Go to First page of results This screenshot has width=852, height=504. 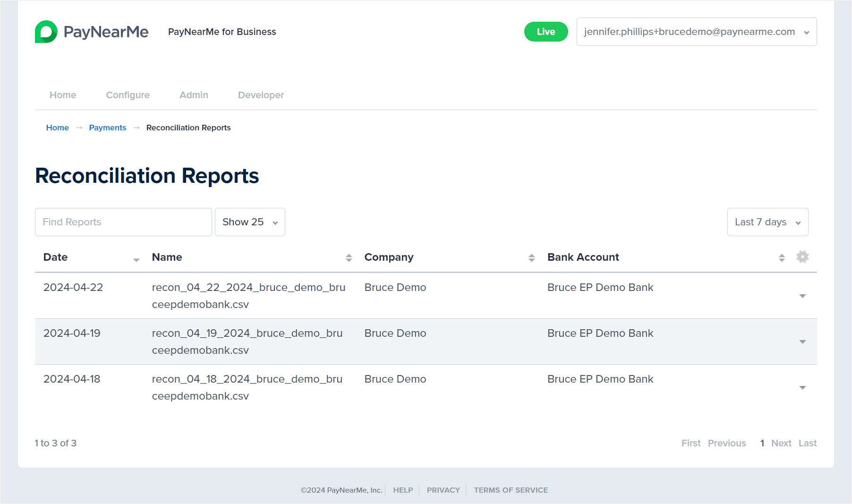point(691,443)
